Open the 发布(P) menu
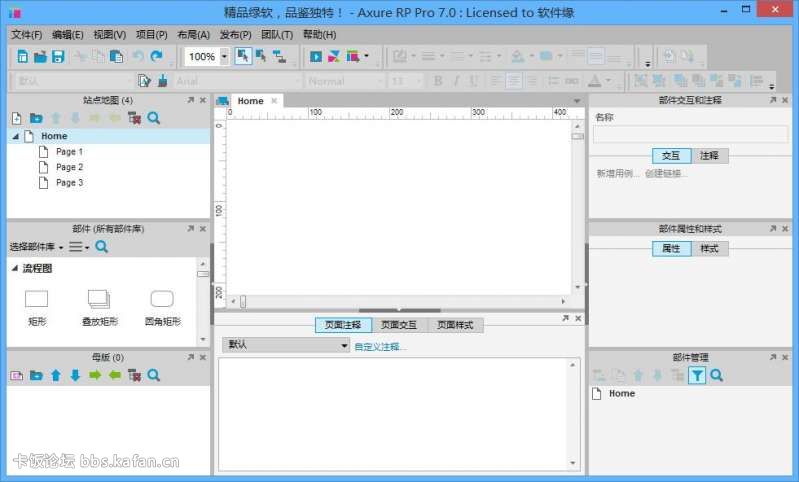Viewport: 799px width, 482px height. click(235, 34)
